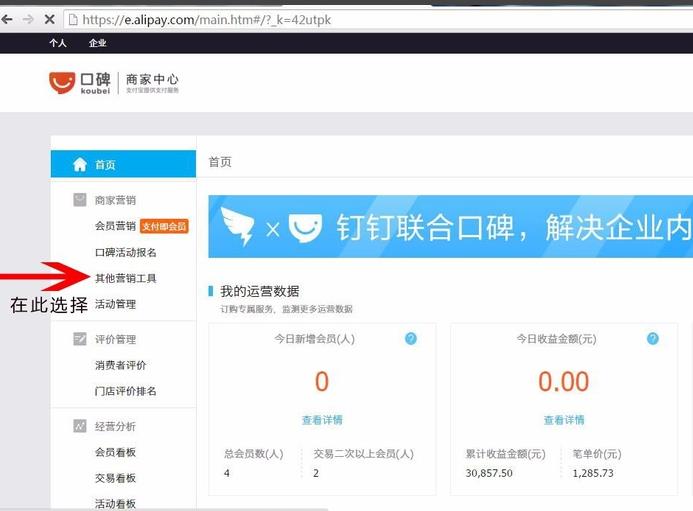693x511 pixels.
Task: Click the 商家营销 section icon
Action: pos(80,200)
